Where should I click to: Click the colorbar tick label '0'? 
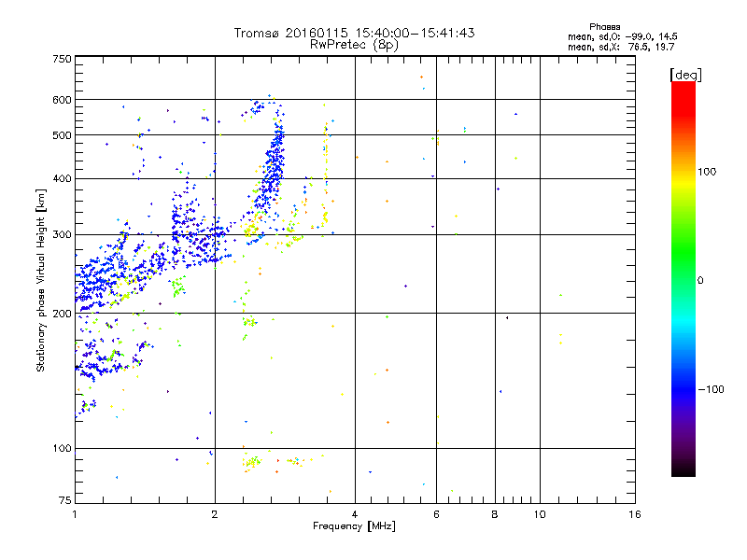point(700,281)
